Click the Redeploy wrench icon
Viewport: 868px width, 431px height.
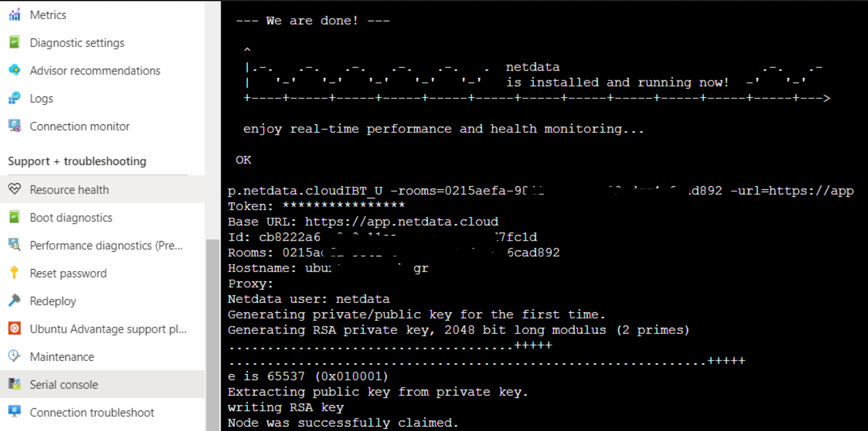(14, 301)
